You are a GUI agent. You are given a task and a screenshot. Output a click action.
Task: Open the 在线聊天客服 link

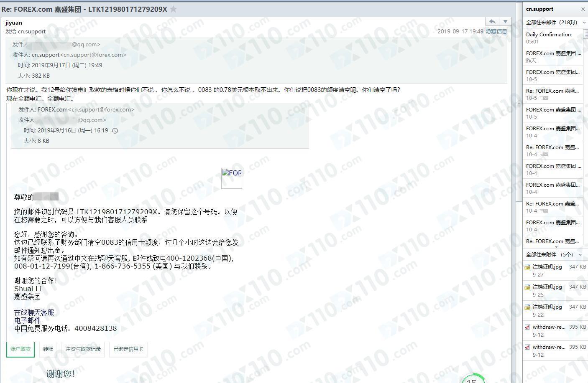coord(34,312)
